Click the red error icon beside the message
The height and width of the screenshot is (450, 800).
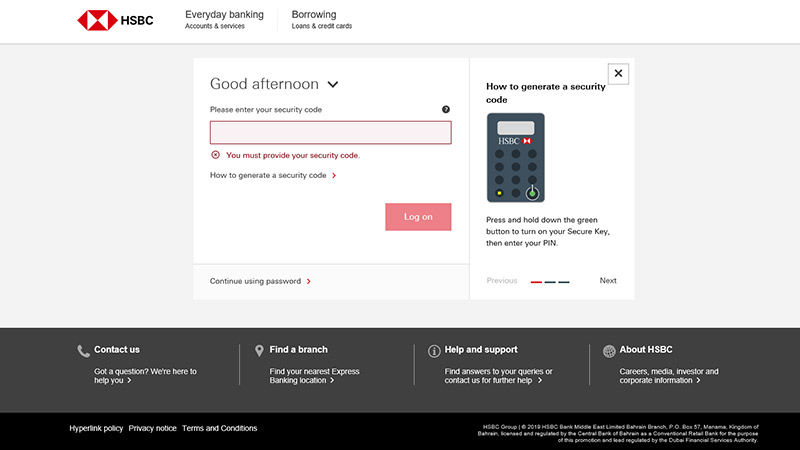pyautogui.click(x=215, y=155)
